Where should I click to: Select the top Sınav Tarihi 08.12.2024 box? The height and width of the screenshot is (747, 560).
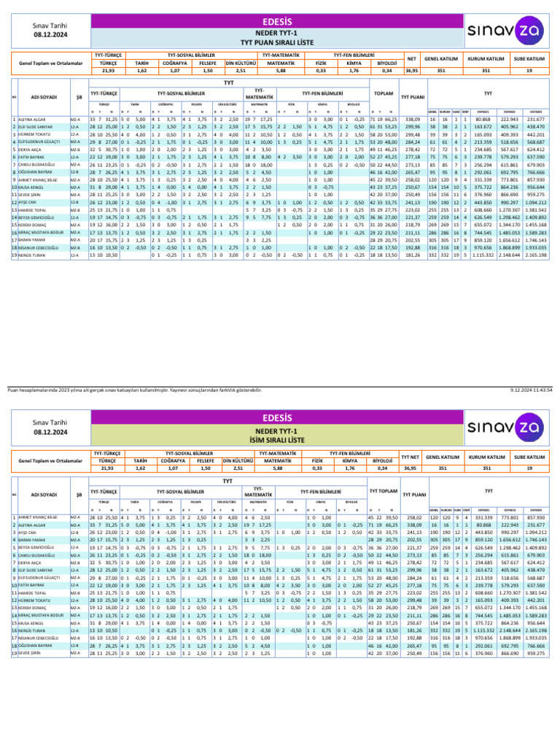coord(50,31)
